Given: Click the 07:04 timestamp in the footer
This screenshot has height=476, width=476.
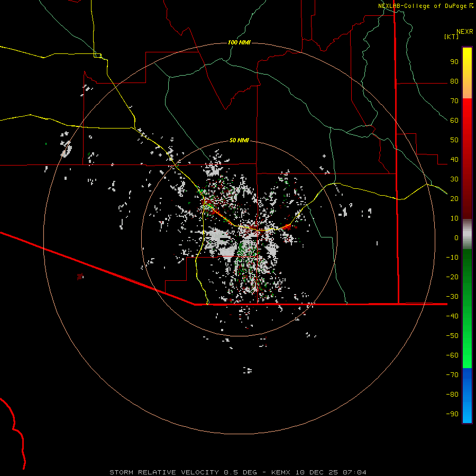Looking at the screenshot, I should click(354, 472).
